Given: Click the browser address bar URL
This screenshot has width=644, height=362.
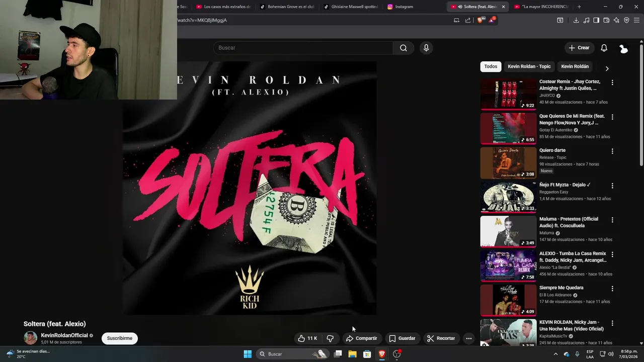Looking at the screenshot, I should click(202, 20).
